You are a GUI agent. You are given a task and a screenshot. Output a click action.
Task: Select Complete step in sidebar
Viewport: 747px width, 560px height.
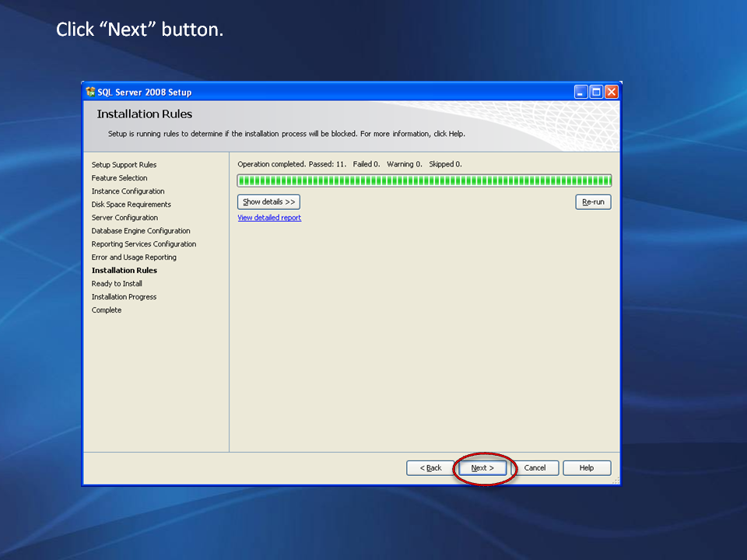[x=107, y=310]
